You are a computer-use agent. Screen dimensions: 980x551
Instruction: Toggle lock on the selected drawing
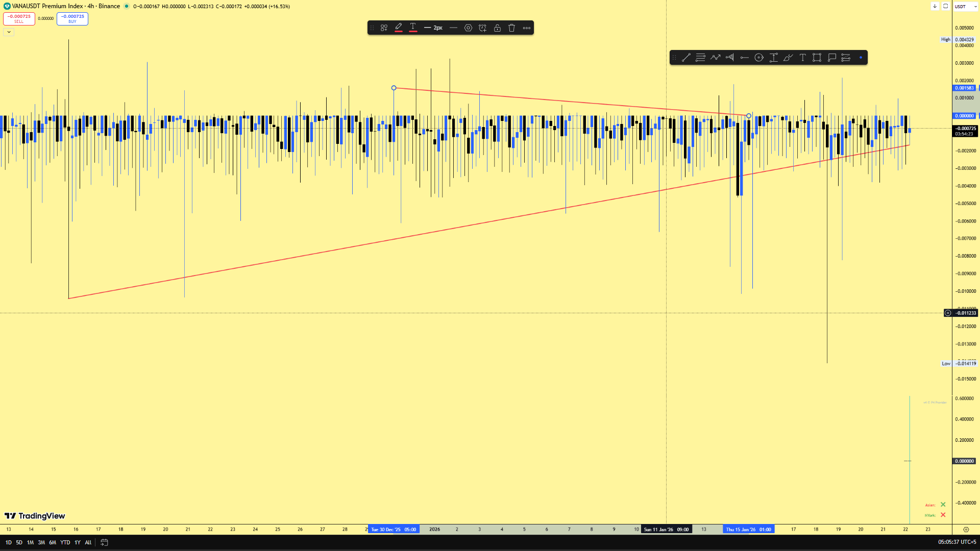pyautogui.click(x=497, y=28)
